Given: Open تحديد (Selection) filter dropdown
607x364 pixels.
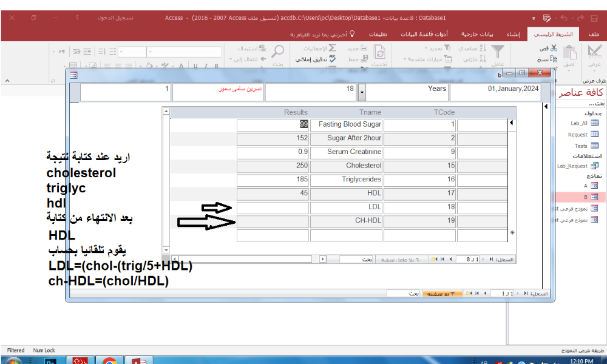Looking at the screenshot, I should (x=438, y=48).
